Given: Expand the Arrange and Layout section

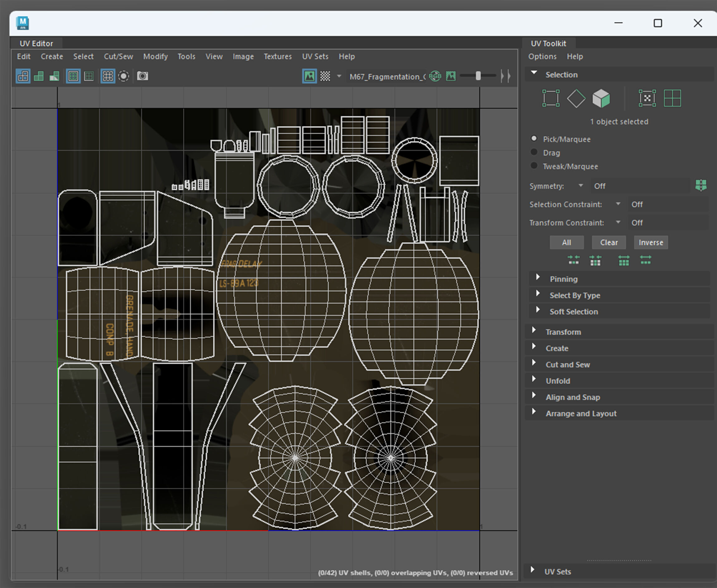Looking at the screenshot, I should pyautogui.click(x=581, y=414).
